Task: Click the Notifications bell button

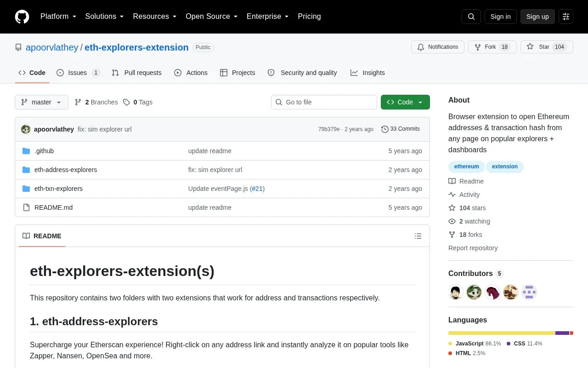Action: pyautogui.click(x=438, y=47)
